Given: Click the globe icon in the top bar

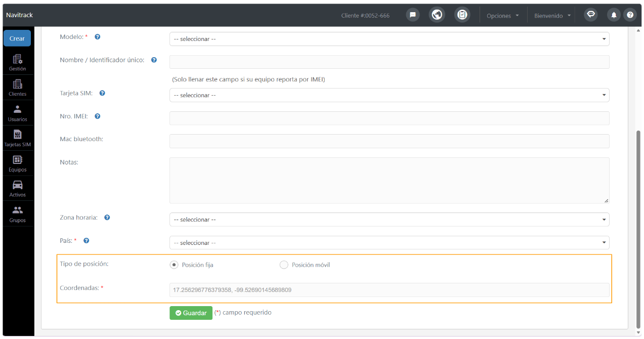Looking at the screenshot, I should pos(437,15).
